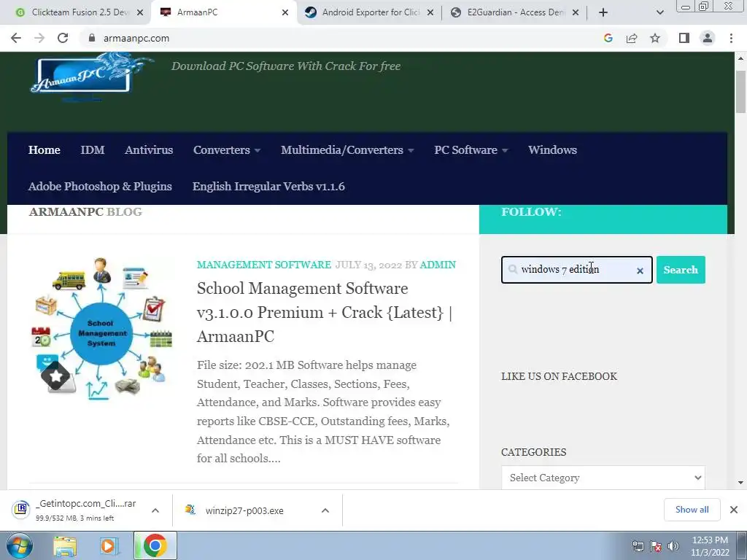Screen dimensions: 747x560
Task: Click the Search button
Action: click(x=681, y=270)
